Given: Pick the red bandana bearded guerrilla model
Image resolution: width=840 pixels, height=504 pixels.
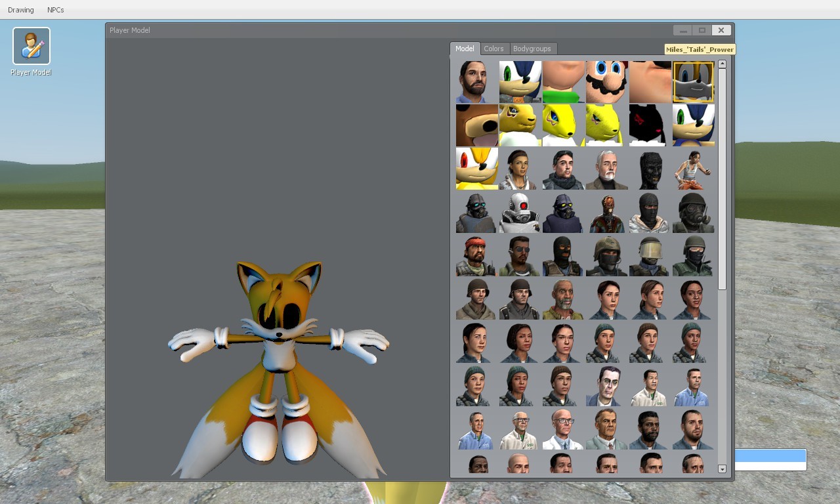Looking at the screenshot, I should (476, 255).
